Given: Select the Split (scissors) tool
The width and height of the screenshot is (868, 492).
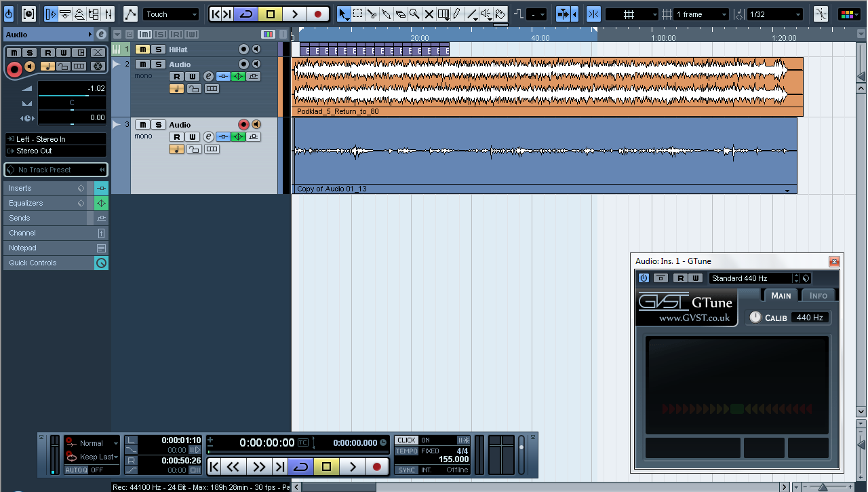Looking at the screenshot, I should (x=373, y=14).
